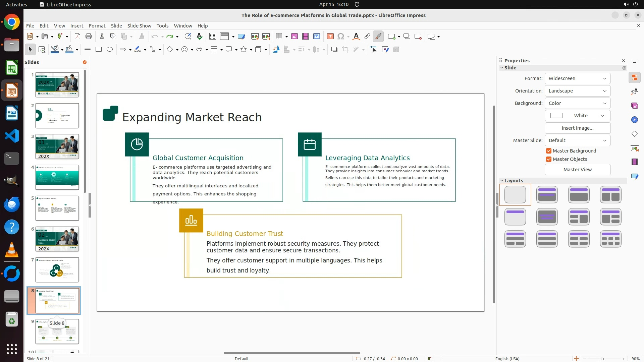Select the Rectangle drawing tool
This screenshot has height=362, width=644.
coord(99,50)
